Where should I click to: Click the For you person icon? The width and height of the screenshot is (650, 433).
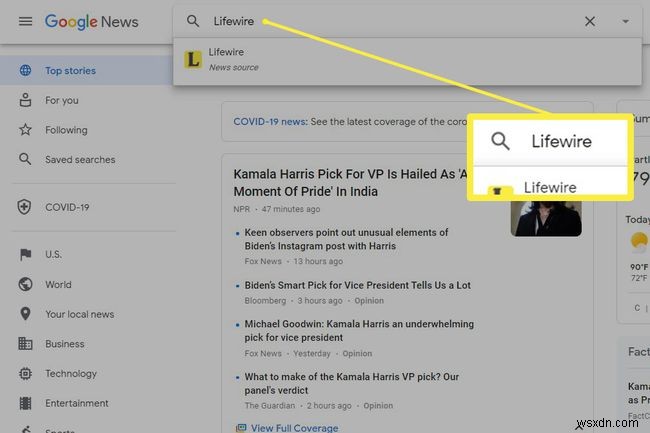pos(25,100)
